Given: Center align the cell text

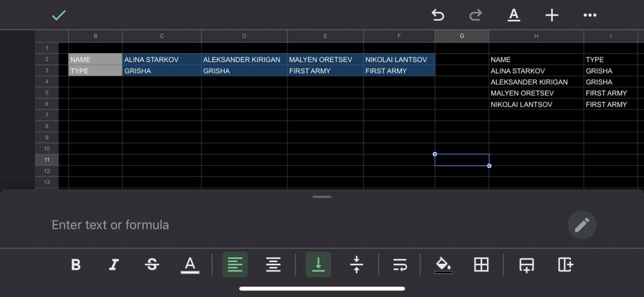Looking at the screenshot, I should click(273, 264).
